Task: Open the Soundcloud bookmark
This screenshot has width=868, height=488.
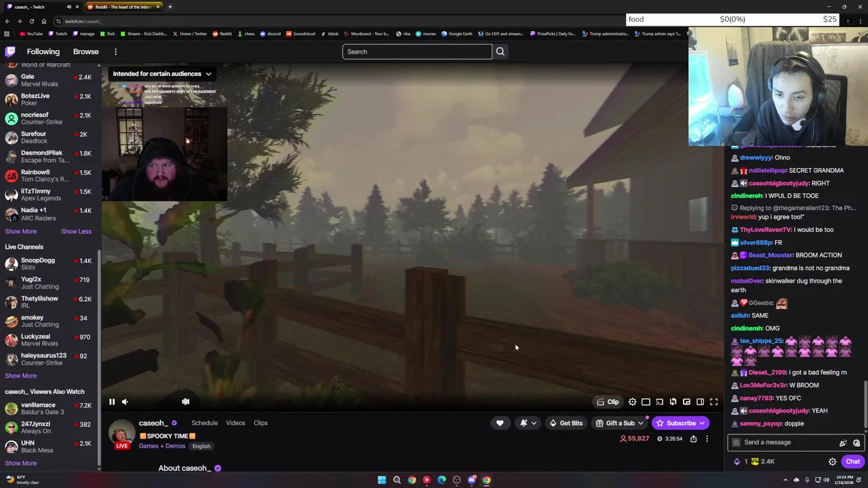Action: (300, 34)
